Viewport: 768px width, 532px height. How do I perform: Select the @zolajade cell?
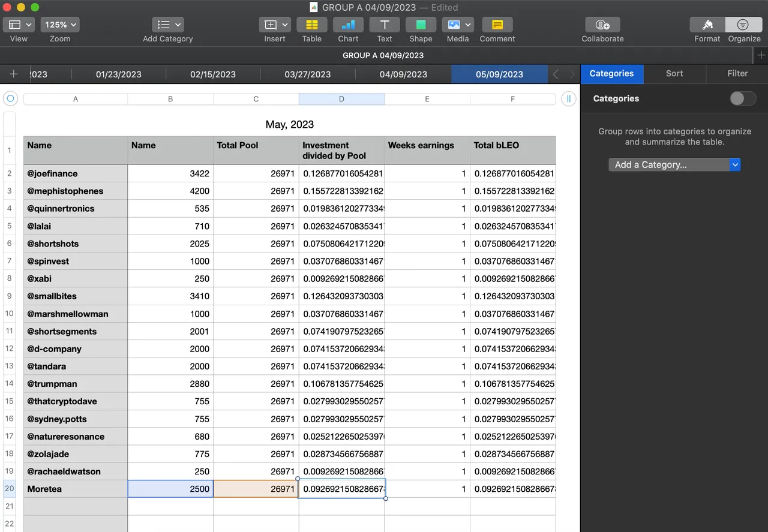(76, 454)
